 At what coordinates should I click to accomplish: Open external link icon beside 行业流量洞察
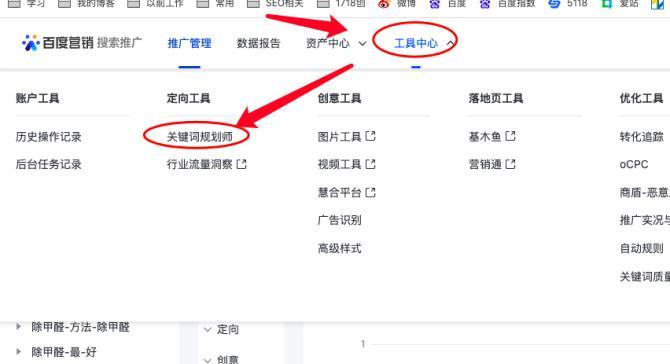241,164
